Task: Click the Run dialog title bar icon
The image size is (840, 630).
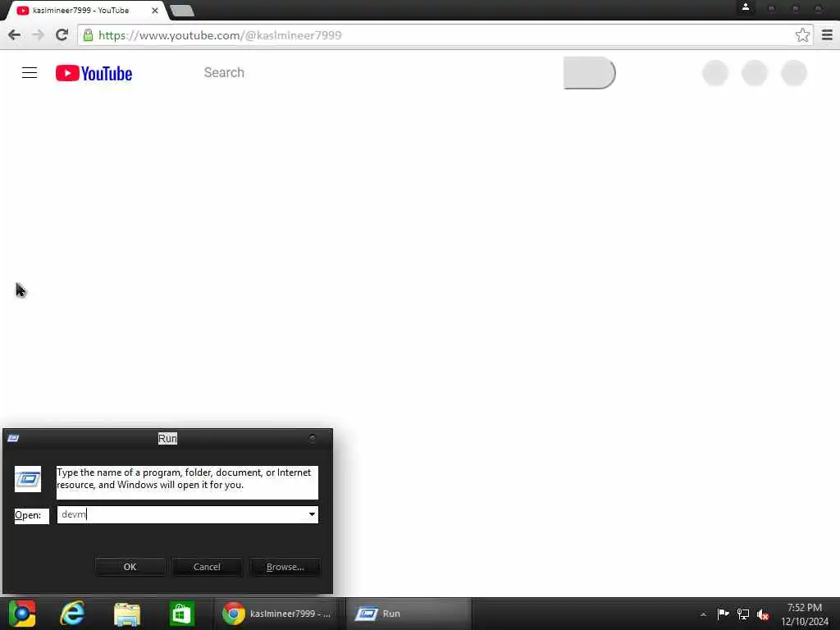Action: (x=13, y=438)
